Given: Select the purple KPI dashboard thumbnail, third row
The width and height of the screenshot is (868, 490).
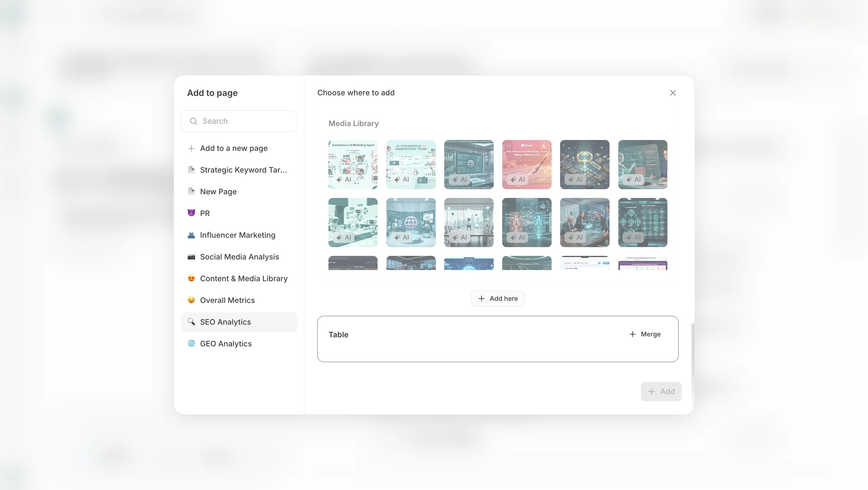Looking at the screenshot, I should 643,263.
